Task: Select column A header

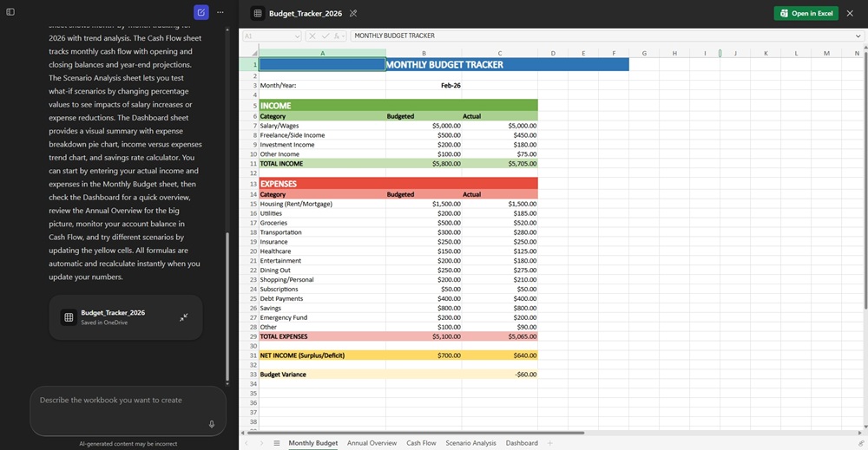Action: pos(323,53)
